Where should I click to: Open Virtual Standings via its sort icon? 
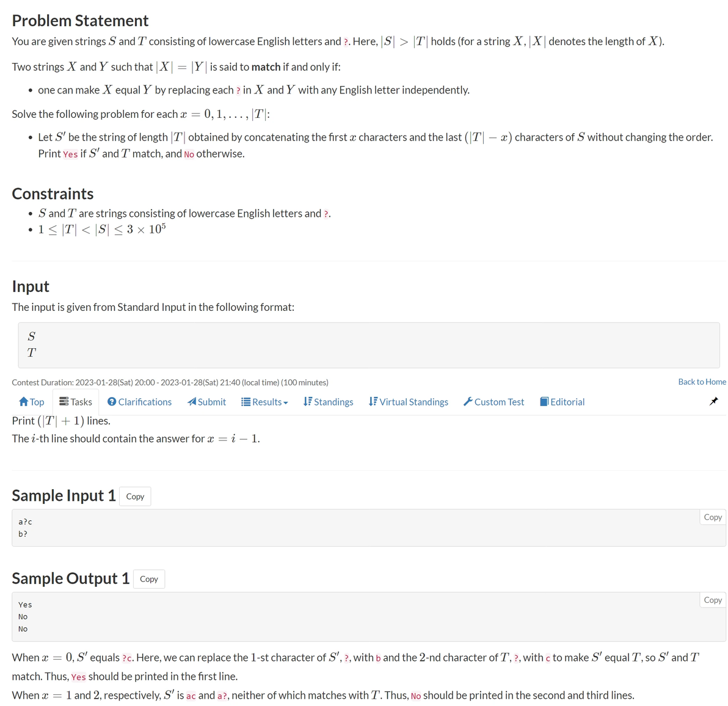373,402
